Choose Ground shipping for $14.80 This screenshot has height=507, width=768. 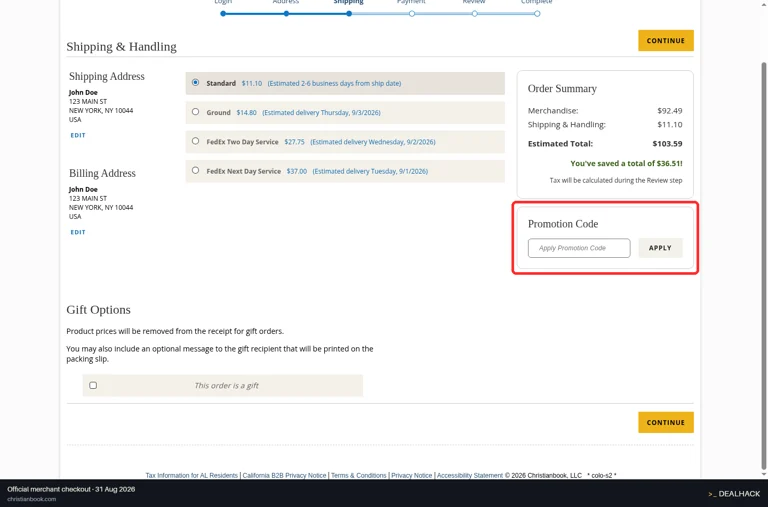[195, 112]
